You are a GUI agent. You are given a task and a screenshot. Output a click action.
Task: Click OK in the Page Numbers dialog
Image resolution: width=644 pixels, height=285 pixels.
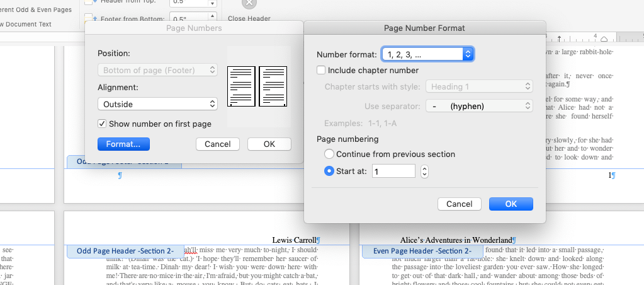point(269,144)
